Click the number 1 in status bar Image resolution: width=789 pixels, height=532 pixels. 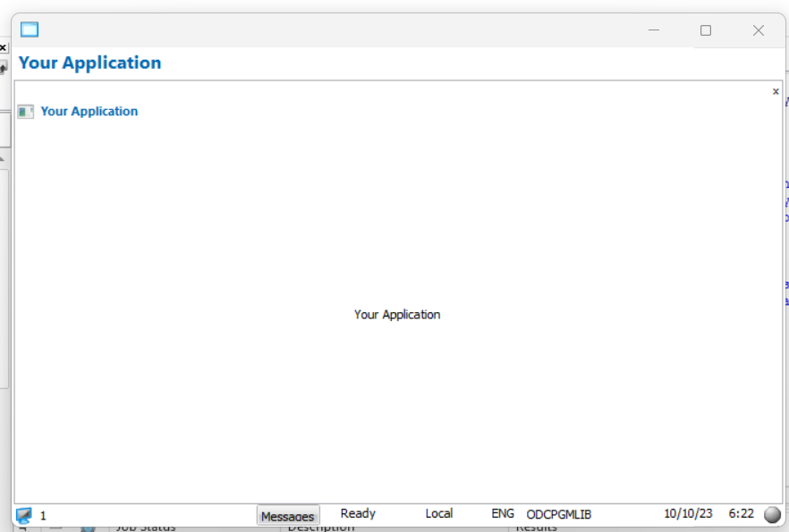click(x=43, y=515)
